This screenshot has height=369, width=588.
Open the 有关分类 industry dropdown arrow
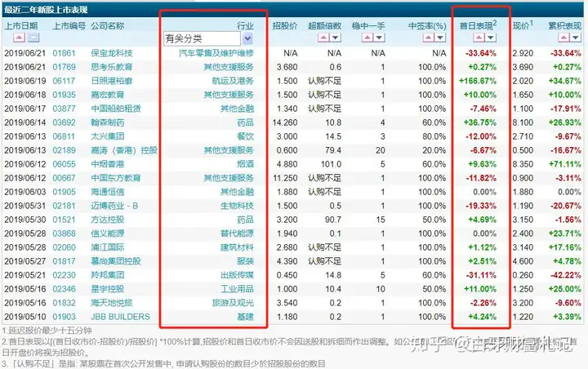[x=247, y=38]
